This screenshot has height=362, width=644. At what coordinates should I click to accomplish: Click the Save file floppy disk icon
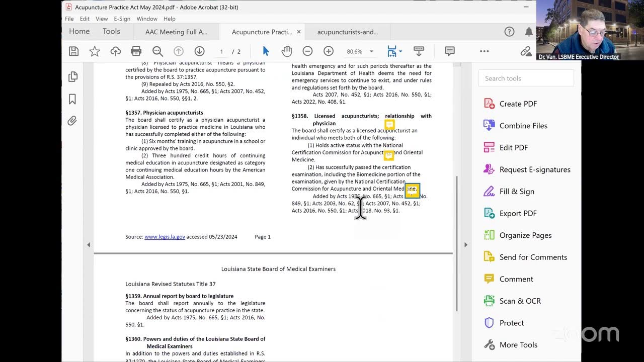(x=73, y=51)
